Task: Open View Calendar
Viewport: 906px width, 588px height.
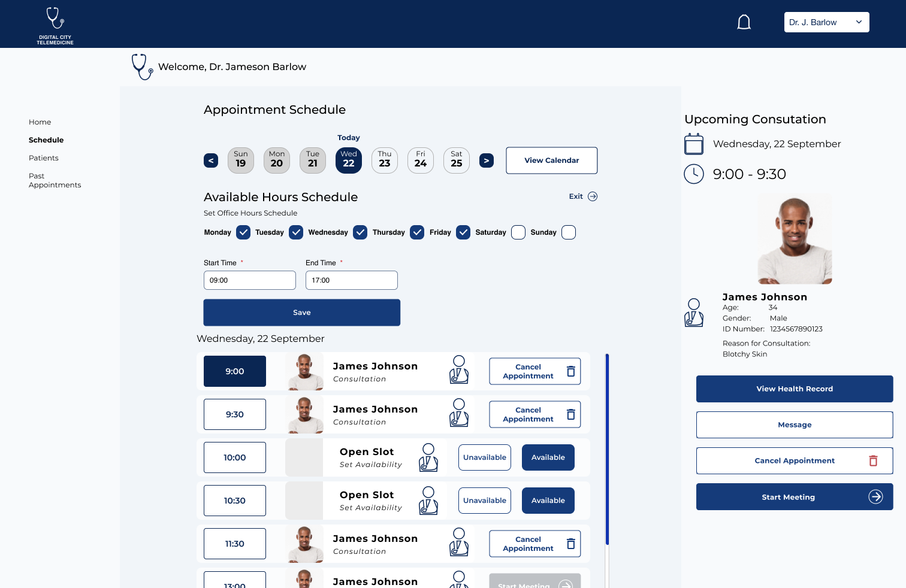Action: click(551, 160)
